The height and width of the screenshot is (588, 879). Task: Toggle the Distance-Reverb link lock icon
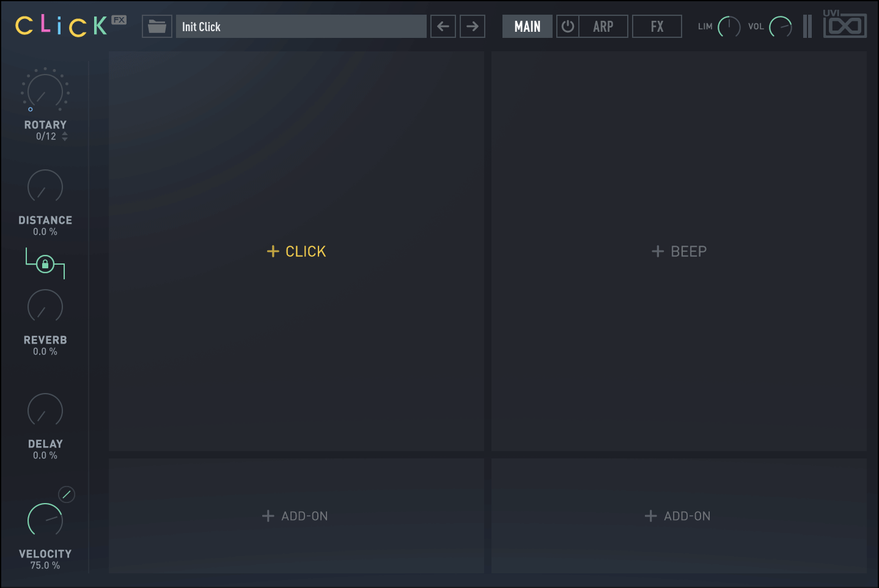click(x=45, y=264)
